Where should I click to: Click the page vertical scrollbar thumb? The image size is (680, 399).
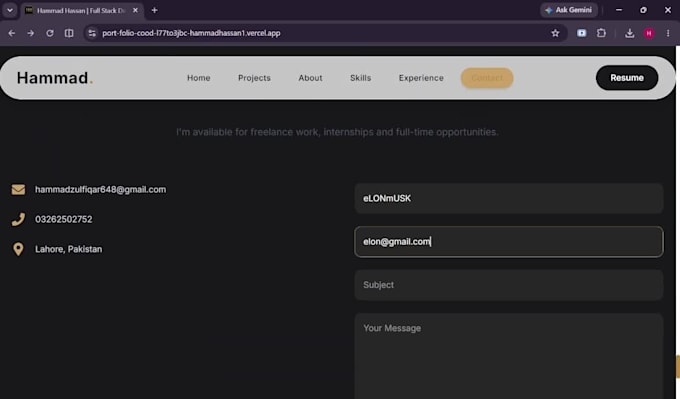tap(677, 367)
